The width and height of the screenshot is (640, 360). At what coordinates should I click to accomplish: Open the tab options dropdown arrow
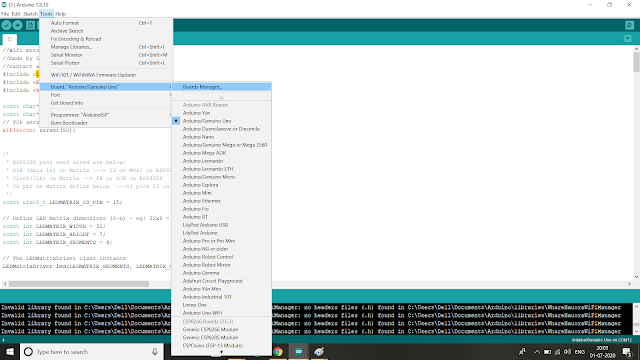(628, 39)
